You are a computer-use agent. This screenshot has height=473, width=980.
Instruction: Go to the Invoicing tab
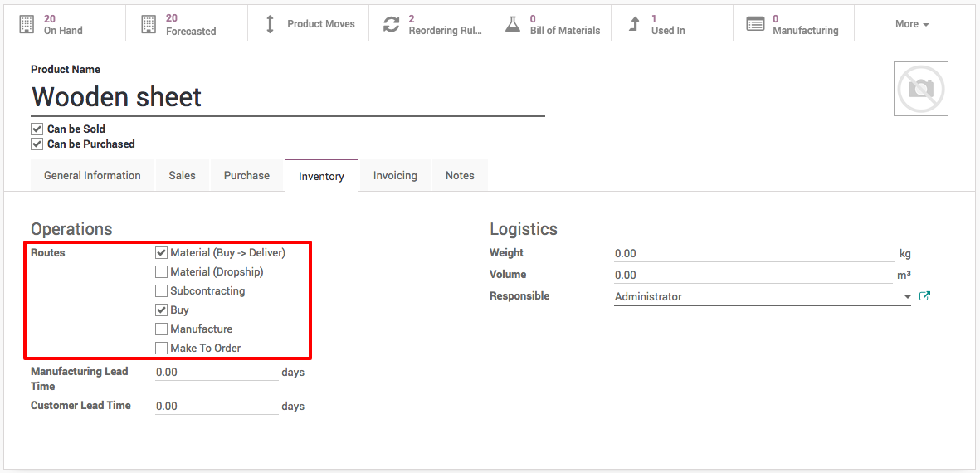[395, 176]
